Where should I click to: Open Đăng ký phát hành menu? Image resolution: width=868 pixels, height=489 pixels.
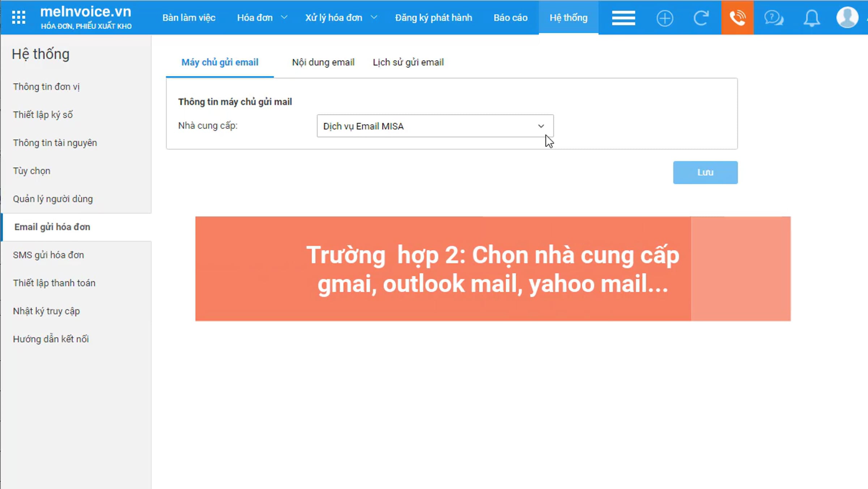tap(433, 18)
